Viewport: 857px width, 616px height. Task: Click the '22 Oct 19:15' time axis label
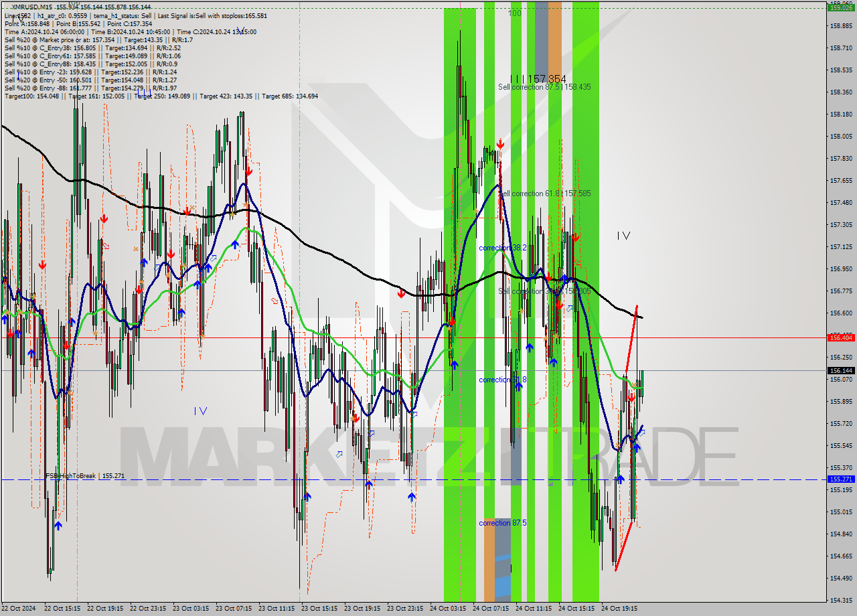click(105, 609)
